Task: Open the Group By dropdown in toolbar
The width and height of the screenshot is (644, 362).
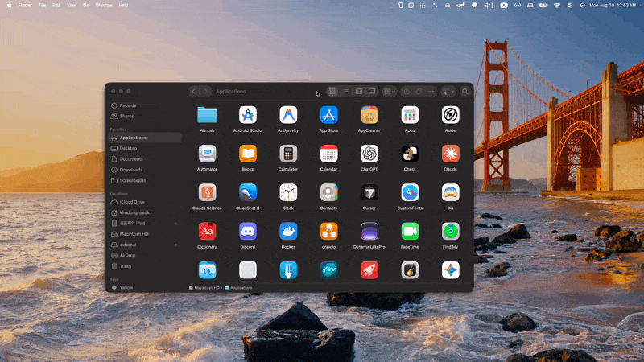Action: [x=389, y=91]
